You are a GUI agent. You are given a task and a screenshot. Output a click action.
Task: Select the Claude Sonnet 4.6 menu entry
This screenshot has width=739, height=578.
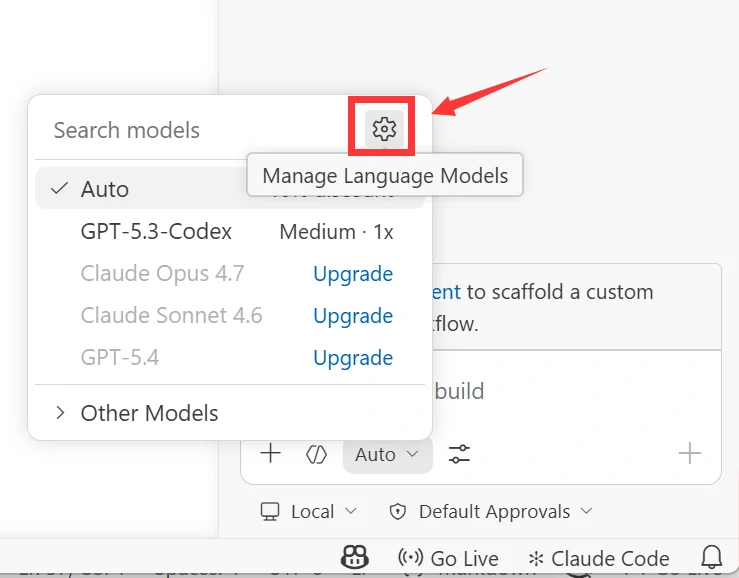point(171,316)
